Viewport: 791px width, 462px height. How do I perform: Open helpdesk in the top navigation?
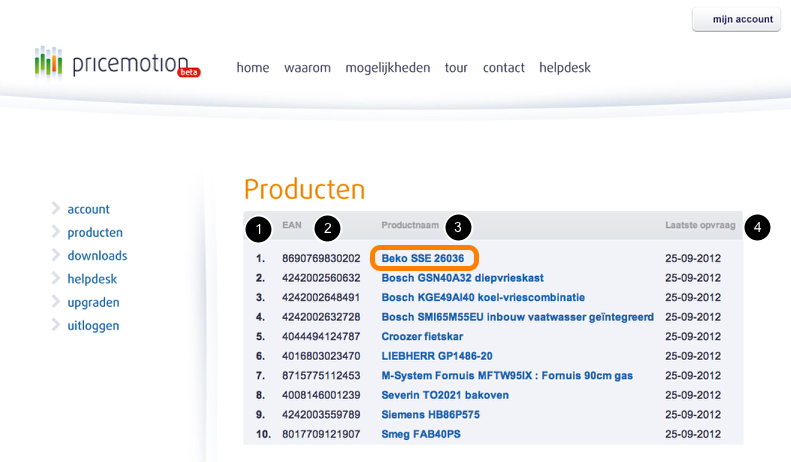click(x=564, y=68)
